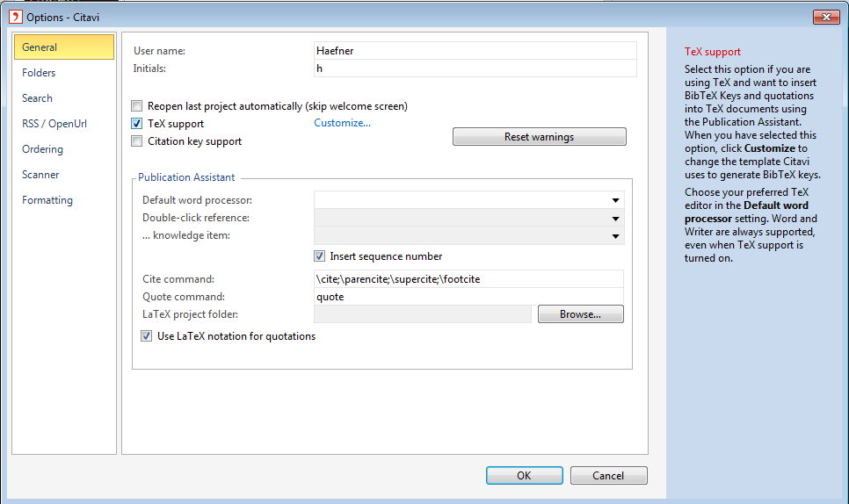Open the RSS / OpenUrl options page

coord(54,123)
